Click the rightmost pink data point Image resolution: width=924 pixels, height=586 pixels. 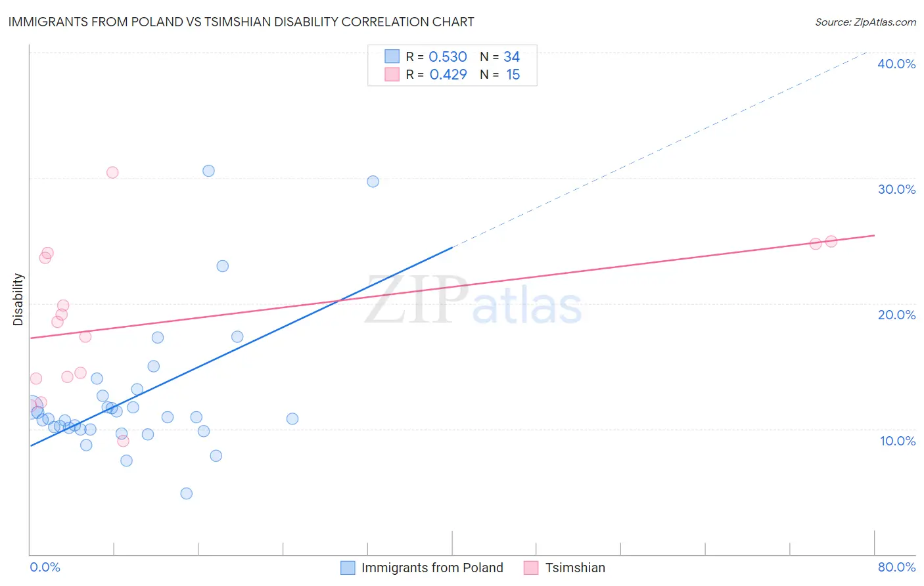[831, 241]
